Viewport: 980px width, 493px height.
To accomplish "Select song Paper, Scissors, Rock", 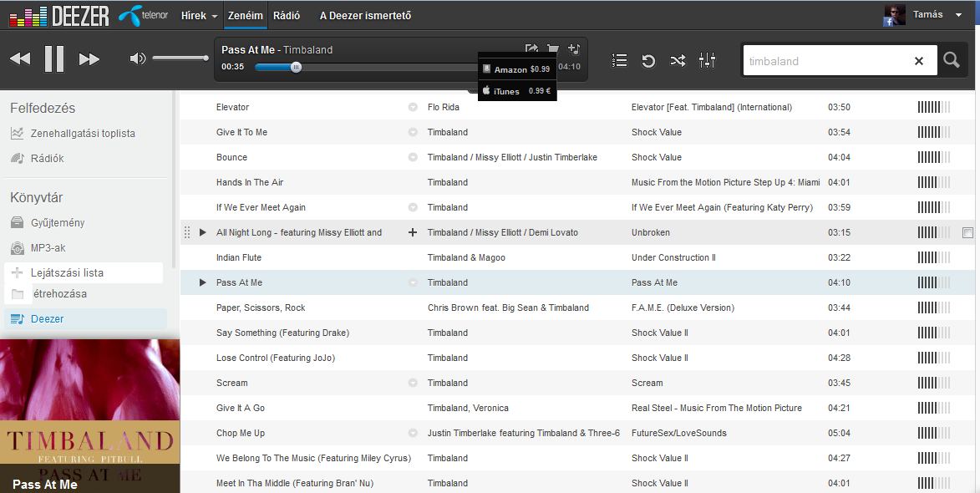I will 261,307.
